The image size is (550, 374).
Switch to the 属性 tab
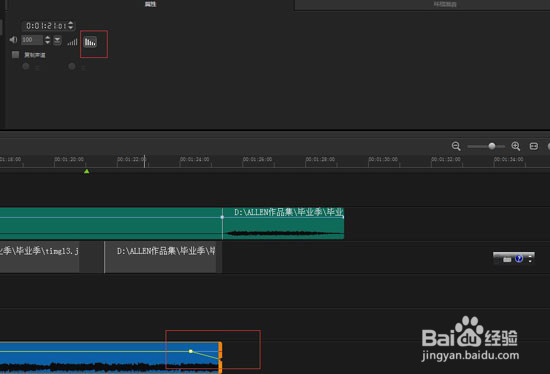click(x=150, y=4)
